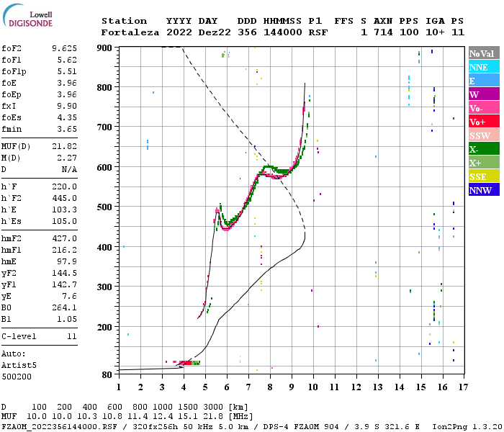Click the Artist5 autoscaler label
The width and height of the screenshot is (504, 432).
[19, 366]
